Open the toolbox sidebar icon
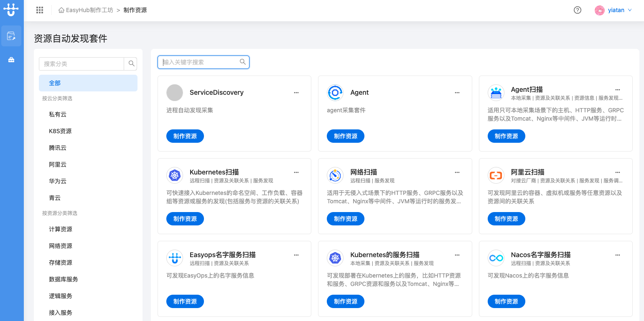This screenshot has height=321, width=644. tap(11, 60)
